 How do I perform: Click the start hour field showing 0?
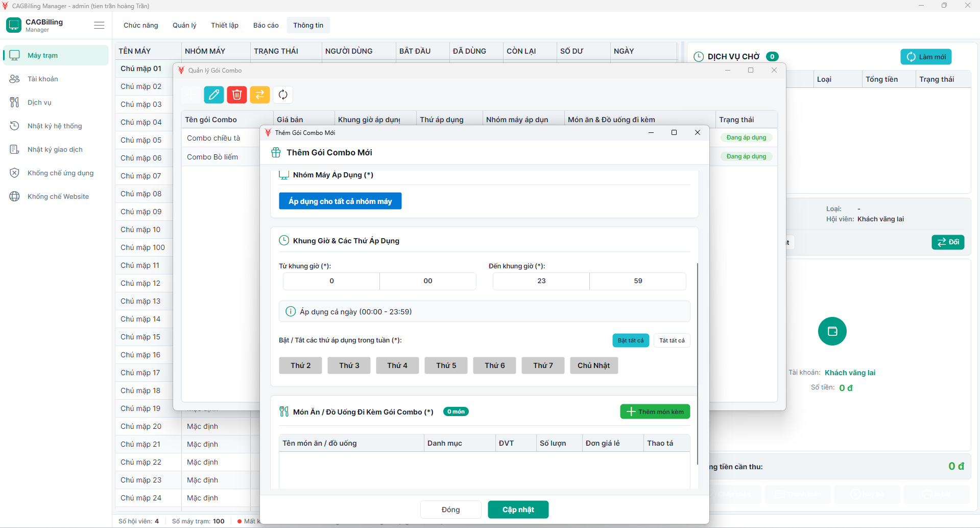331,281
